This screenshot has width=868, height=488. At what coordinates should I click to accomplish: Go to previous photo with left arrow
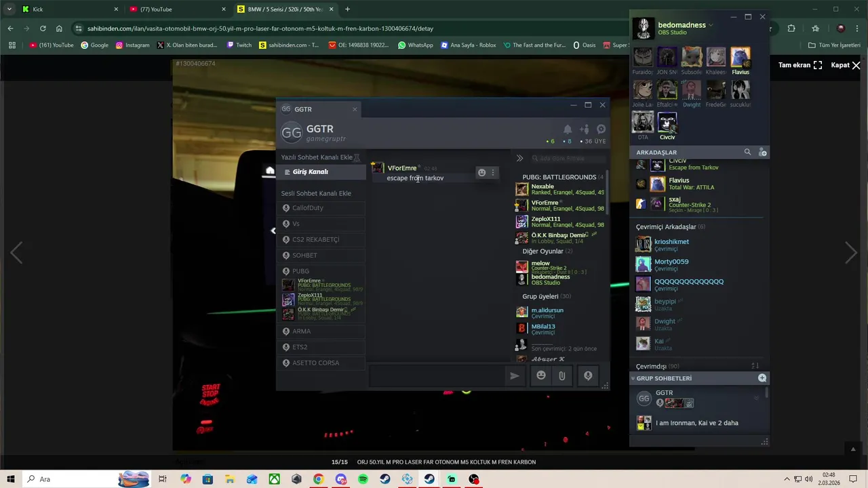pyautogui.click(x=16, y=253)
